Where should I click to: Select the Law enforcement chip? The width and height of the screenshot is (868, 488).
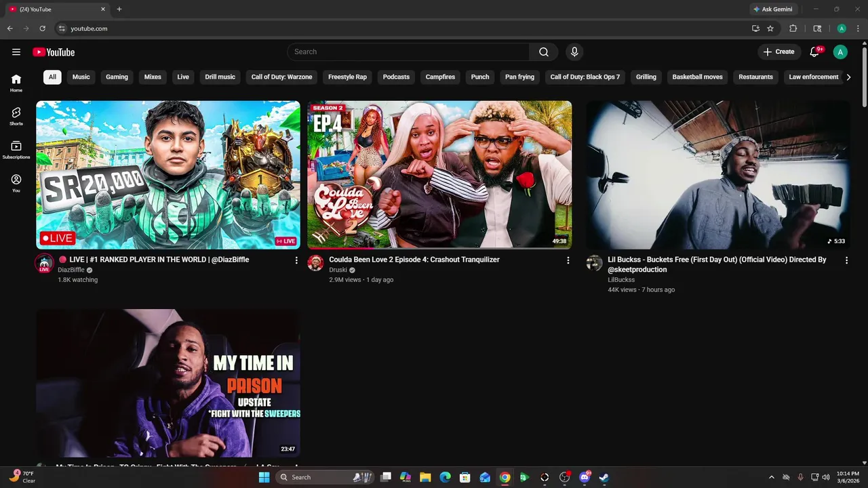[814, 77]
